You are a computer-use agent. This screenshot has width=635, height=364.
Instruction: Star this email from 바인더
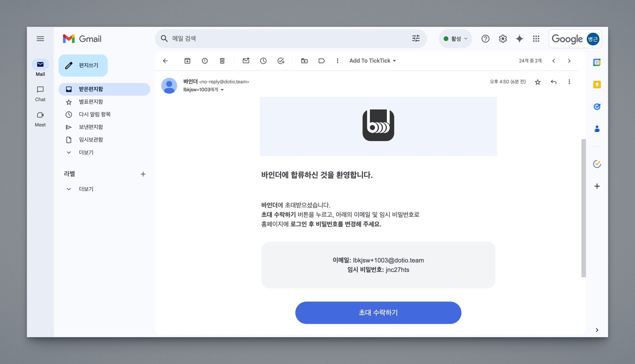coord(538,82)
